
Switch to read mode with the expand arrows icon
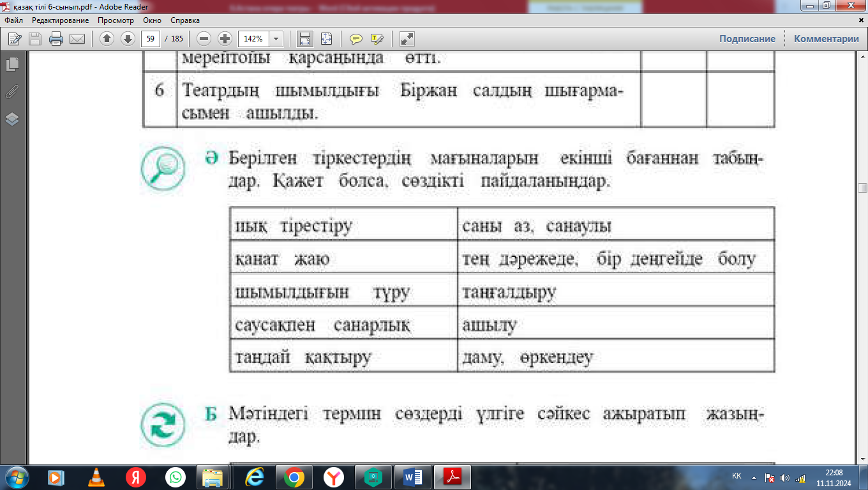[x=407, y=39]
